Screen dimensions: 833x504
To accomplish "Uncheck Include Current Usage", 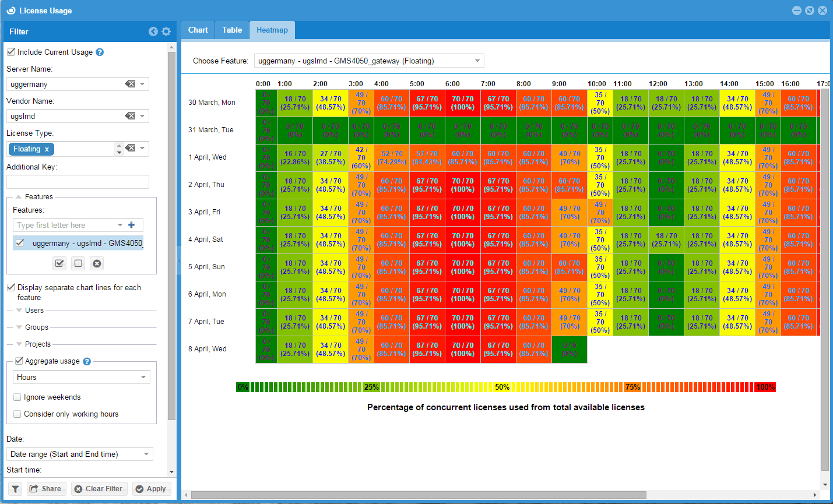I will [x=11, y=52].
